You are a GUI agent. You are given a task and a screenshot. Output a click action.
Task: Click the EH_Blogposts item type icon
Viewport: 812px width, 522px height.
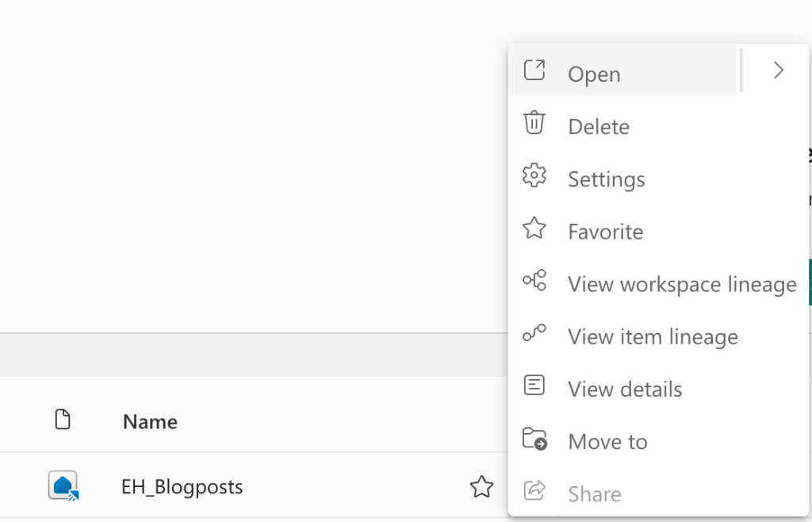(63, 486)
